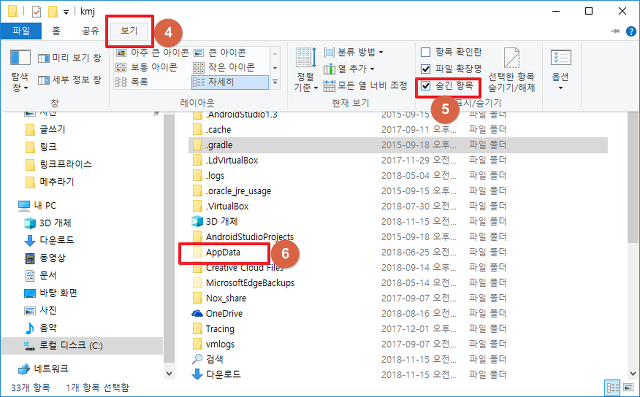Select 네트워크 network in navigation pane
Viewport: 640px width, 397px height.
43,369
